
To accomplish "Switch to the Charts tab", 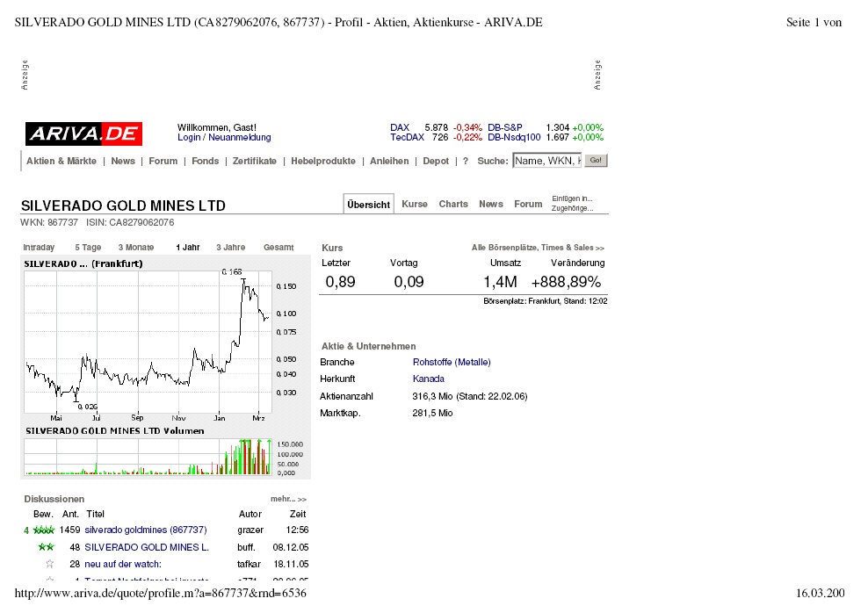I will coord(453,204).
